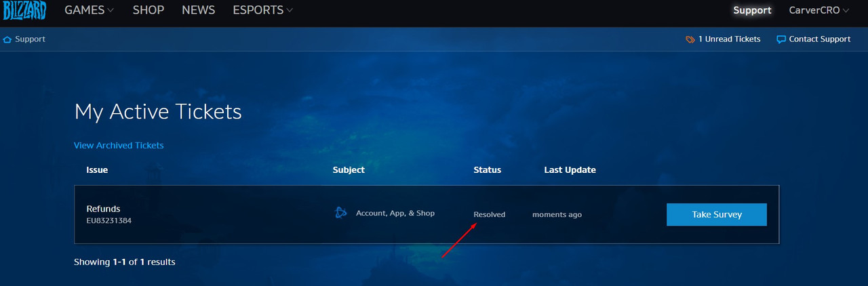Go to the Shop page

pos(149,10)
